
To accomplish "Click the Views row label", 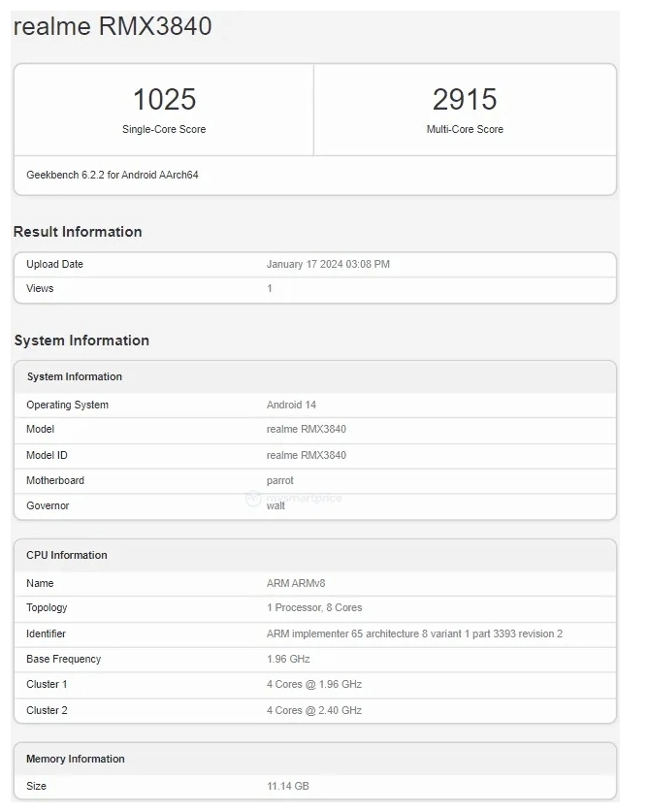I will tap(40, 288).
